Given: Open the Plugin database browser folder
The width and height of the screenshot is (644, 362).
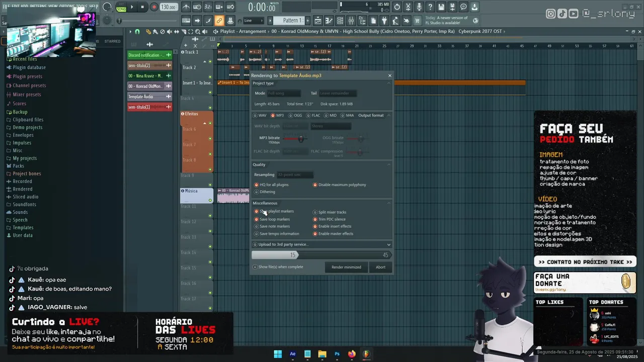Looking at the screenshot, I should (x=29, y=67).
